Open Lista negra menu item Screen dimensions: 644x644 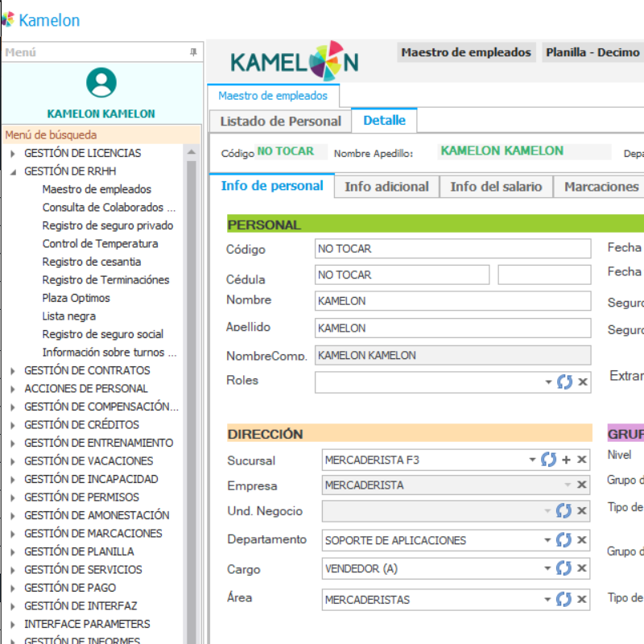(x=69, y=316)
